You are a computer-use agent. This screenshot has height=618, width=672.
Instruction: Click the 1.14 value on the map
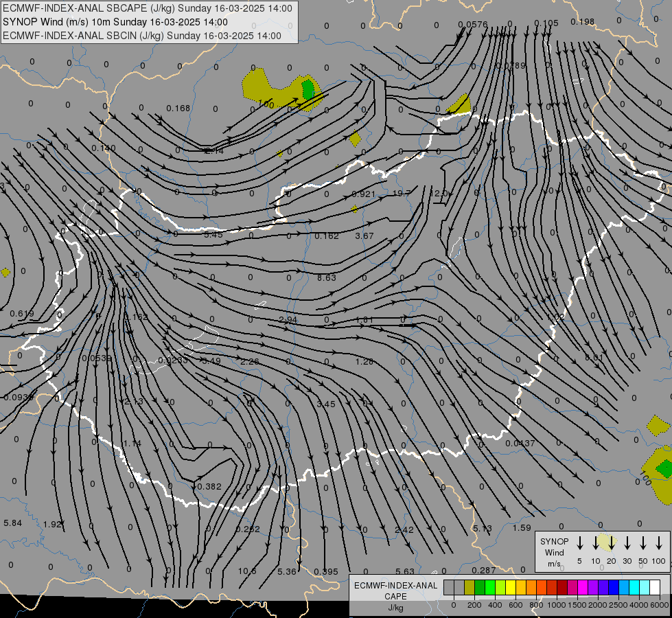pyautogui.click(x=132, y=443)
